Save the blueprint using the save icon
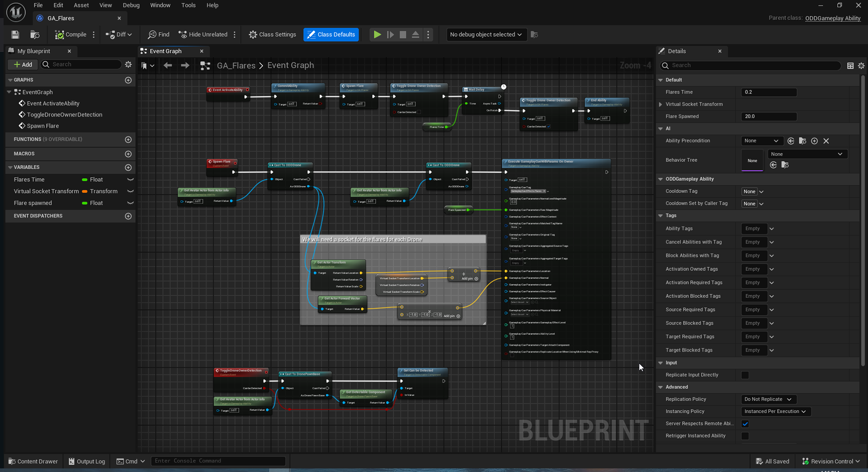This screenshot has height=472, width=868. click(15, 35)
